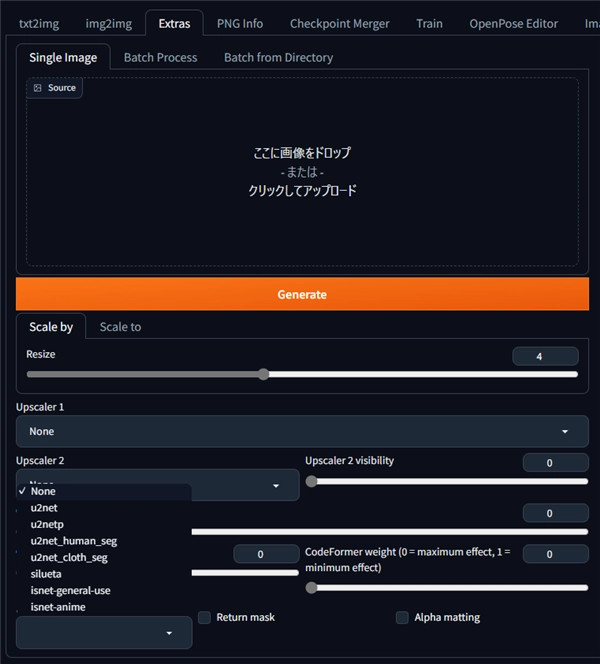Click the Source image icon
The height and width of the screenshot is (664, 600).
pos(38,88)
